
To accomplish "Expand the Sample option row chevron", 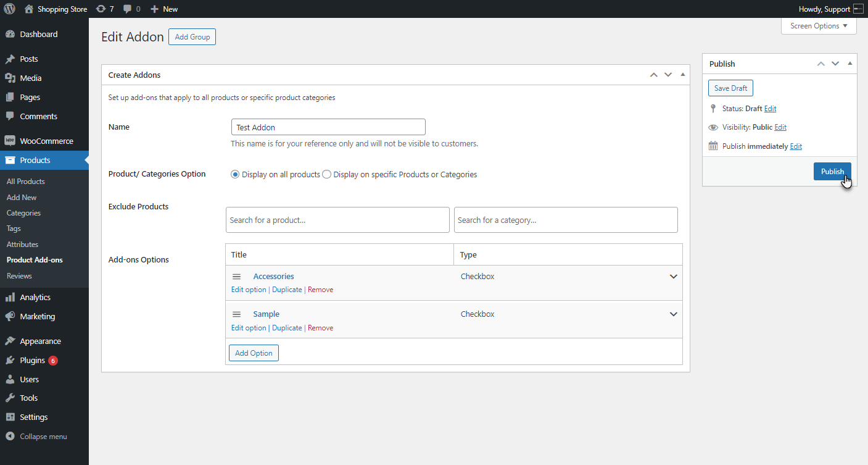I will (674, 314).
